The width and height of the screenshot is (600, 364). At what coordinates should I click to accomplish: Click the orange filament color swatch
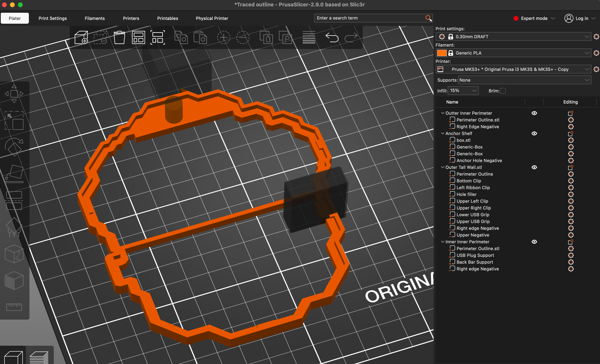point(442,53)
